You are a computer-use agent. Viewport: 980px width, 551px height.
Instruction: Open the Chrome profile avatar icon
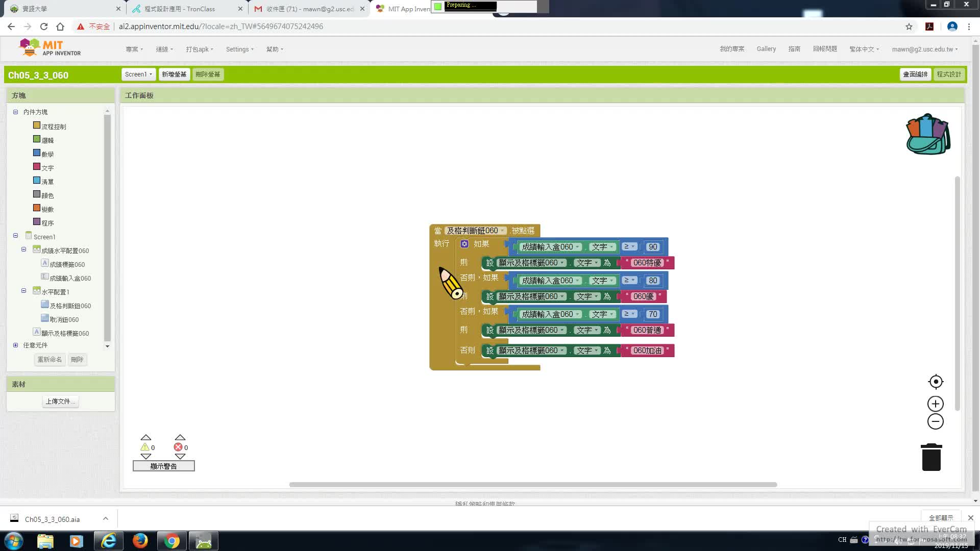[x=952, y=27]
